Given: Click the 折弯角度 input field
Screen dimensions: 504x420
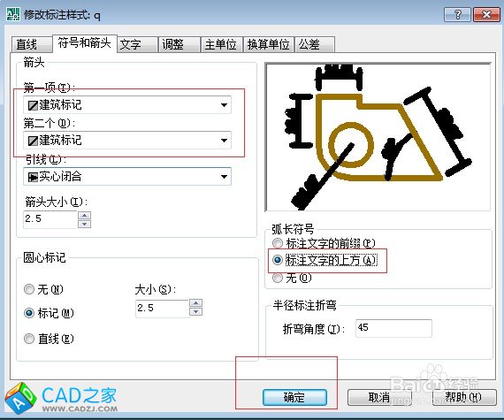Looking at the screenshot, I should [393, 328].
